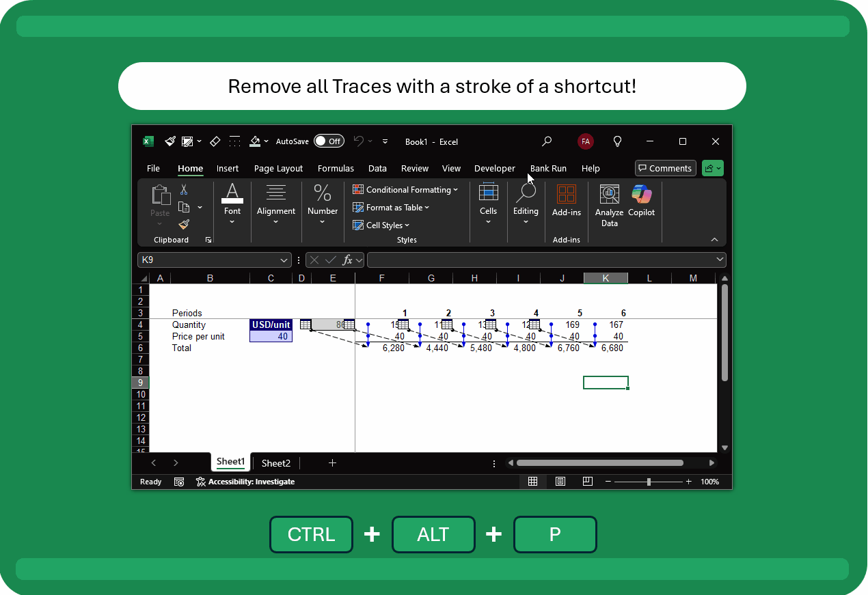Click inside the formula bar input

540,260
